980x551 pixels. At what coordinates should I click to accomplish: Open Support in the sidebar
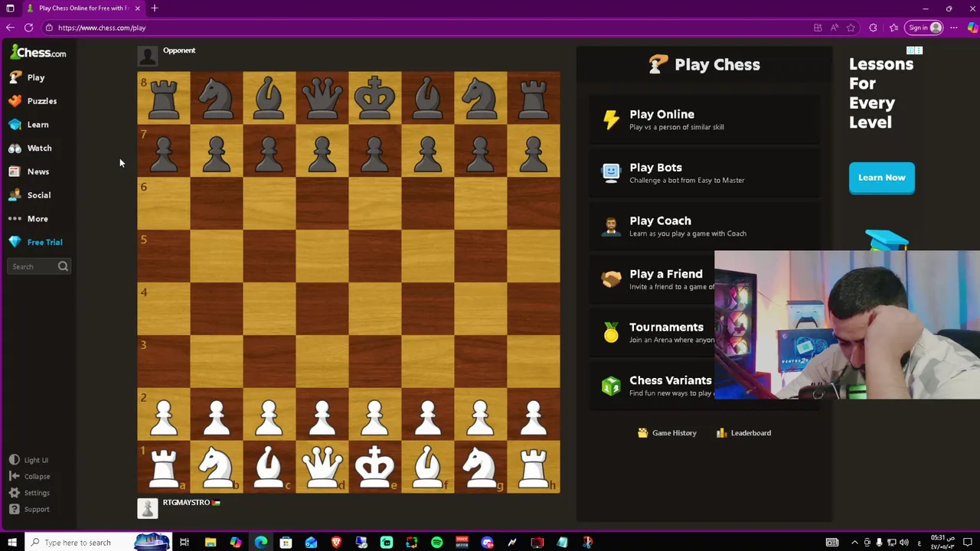30,509
